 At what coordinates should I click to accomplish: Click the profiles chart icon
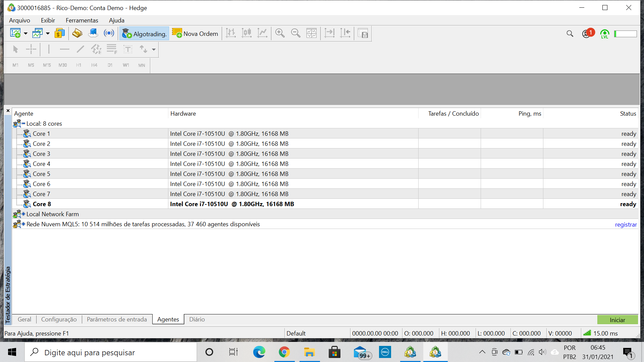[37, 33]
